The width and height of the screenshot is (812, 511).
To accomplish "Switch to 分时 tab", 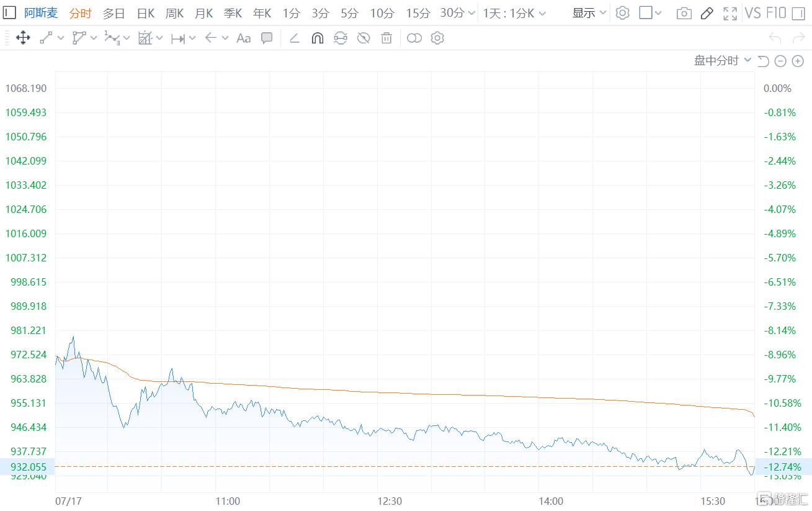I will 81,13.
